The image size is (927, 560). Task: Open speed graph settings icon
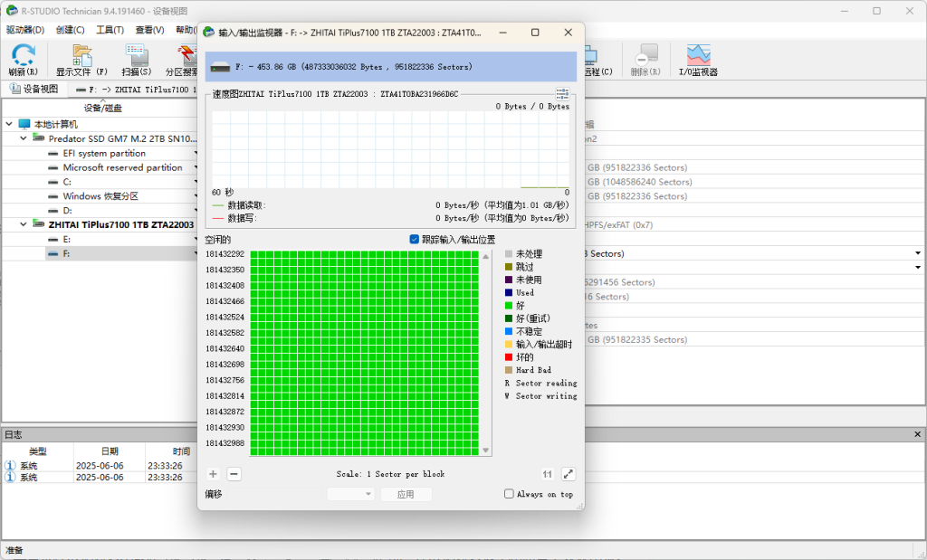[x=562, y=93]
